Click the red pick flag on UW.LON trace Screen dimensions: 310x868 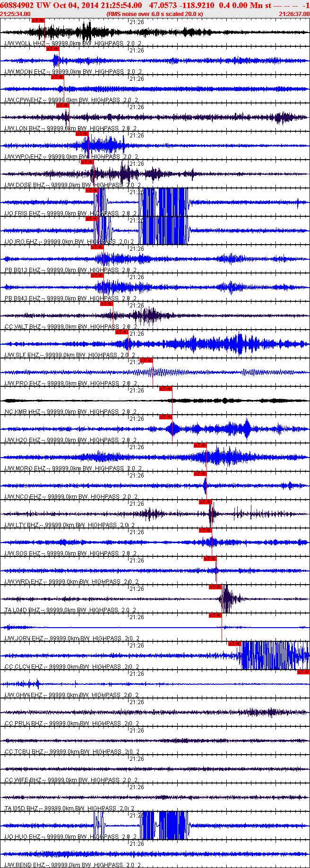[62, 105]
